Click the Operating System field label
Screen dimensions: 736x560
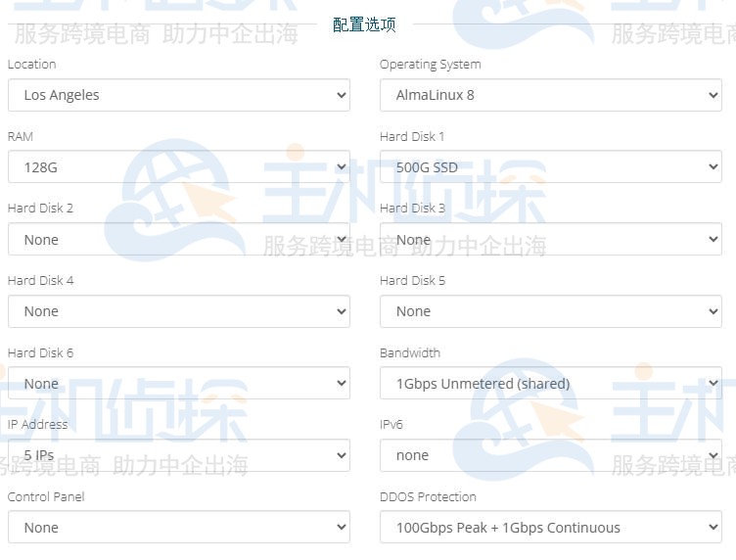coord(431,65)
